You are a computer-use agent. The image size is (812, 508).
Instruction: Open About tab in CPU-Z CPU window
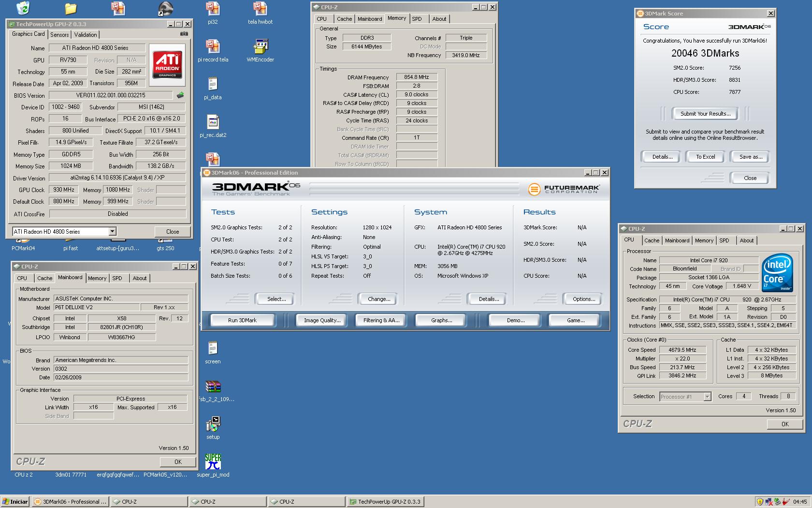point(747,240)
